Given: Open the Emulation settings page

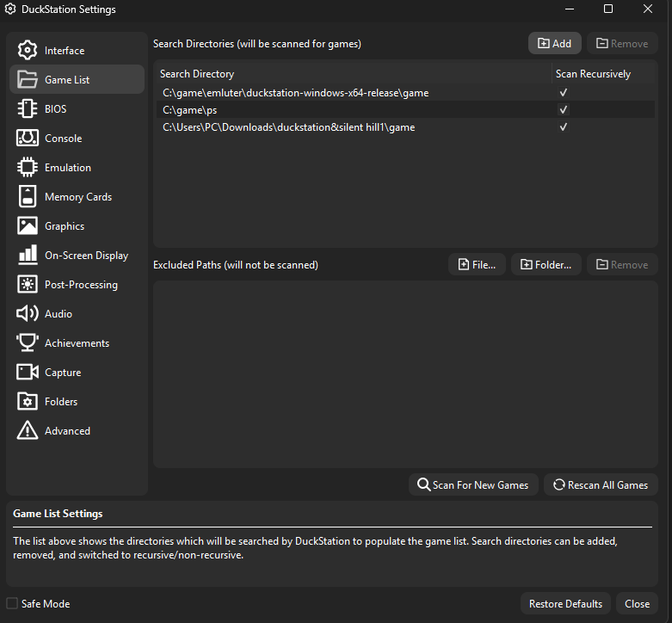Looking at the screenshot, I should pyautogui.click(x=77, y=167).
